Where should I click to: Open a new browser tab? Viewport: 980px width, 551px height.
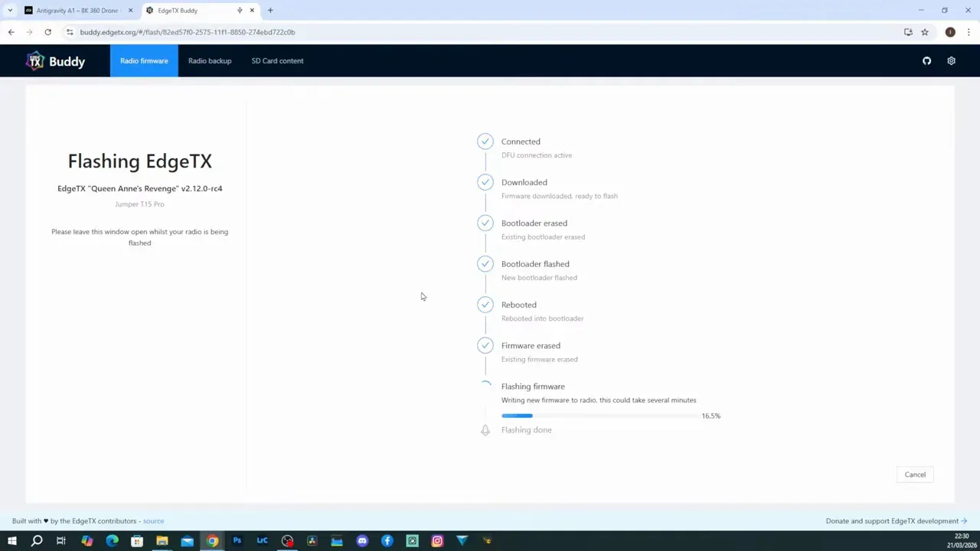coord(270,10)
